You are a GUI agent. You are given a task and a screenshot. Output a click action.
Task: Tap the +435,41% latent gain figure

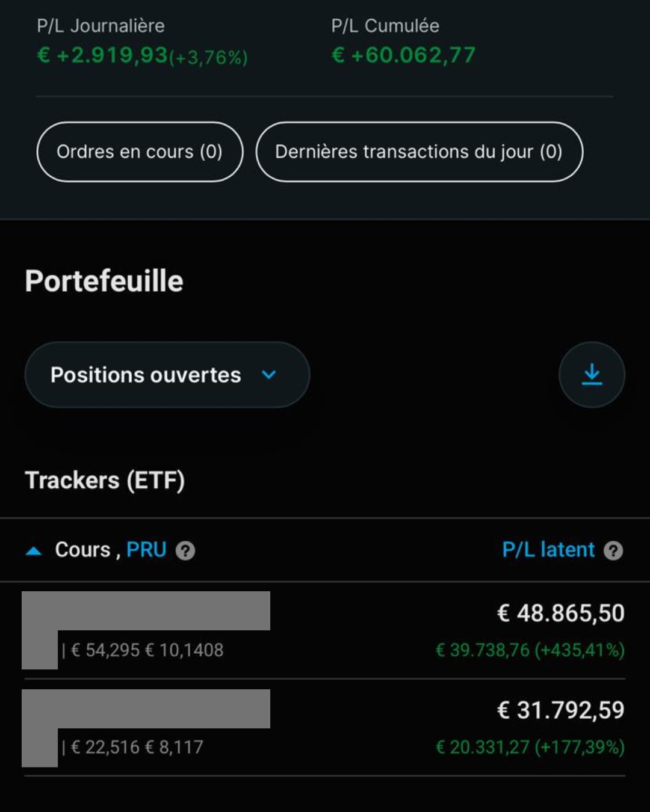[x=580, y=650]
